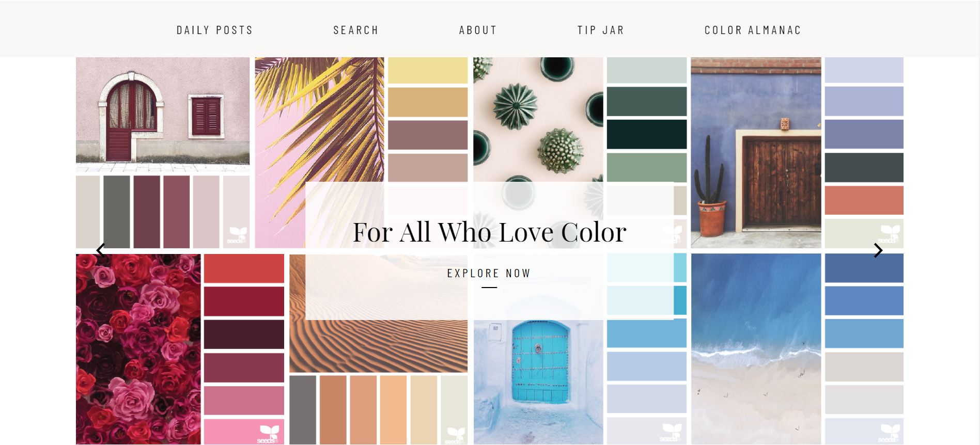
Task: Click seeds logo on pink door palette
Action: [238, 235]
